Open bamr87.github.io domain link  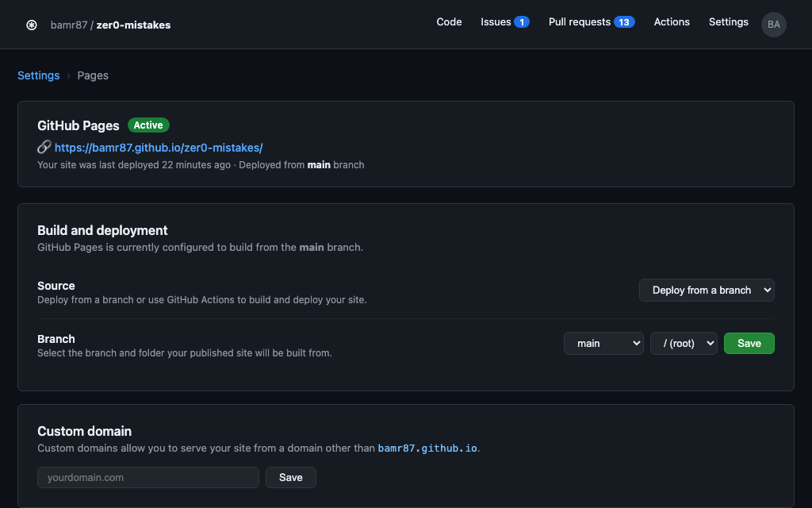427,448
